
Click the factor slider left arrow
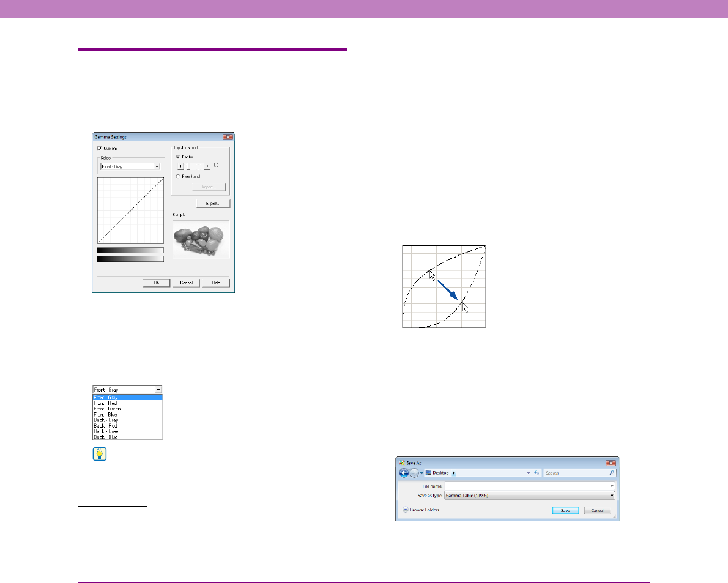pos(180,166)
